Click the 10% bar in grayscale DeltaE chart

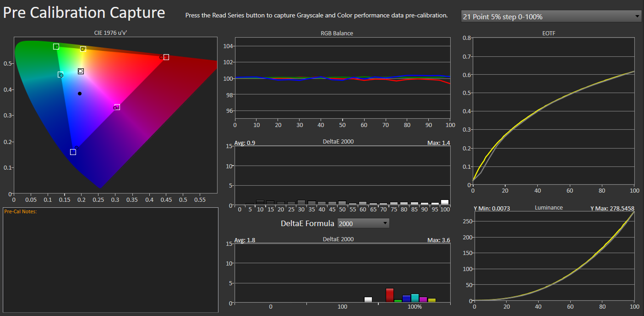(260, 202)
